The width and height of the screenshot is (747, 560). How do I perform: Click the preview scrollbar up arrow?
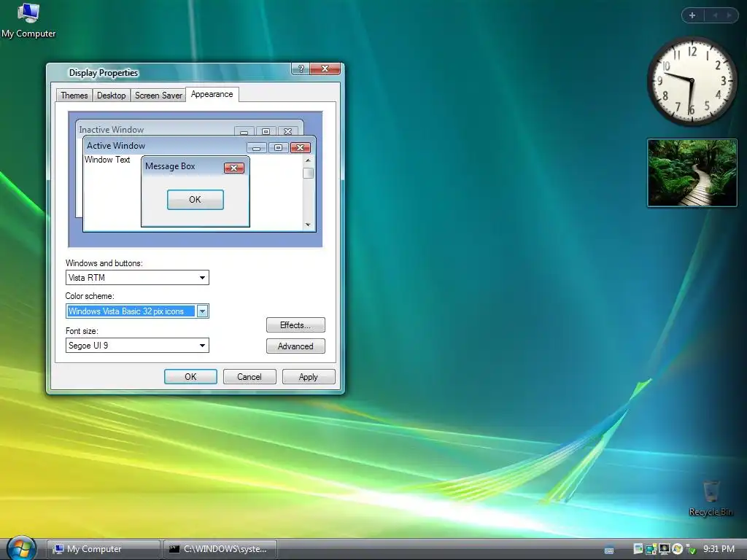tap(308, 160)
